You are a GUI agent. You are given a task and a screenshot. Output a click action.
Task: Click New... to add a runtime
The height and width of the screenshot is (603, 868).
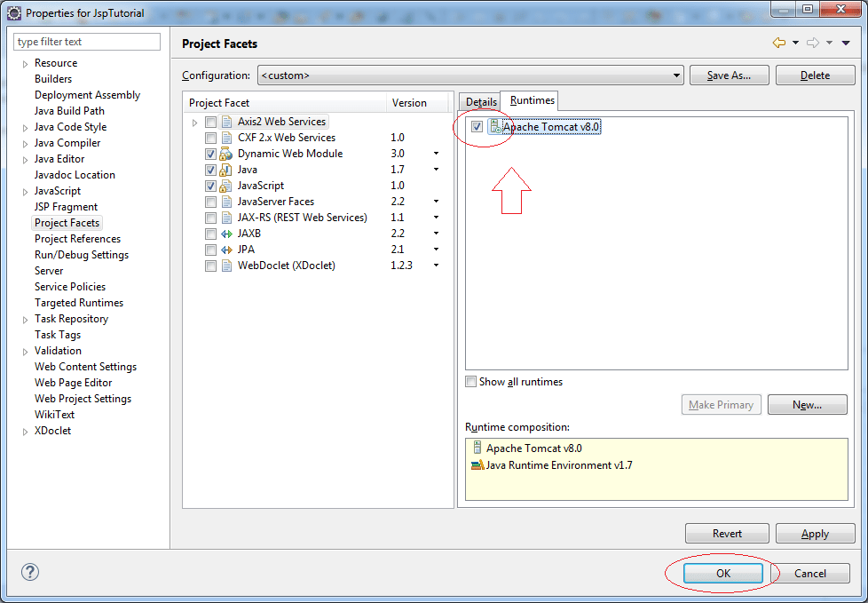(807, 404)
